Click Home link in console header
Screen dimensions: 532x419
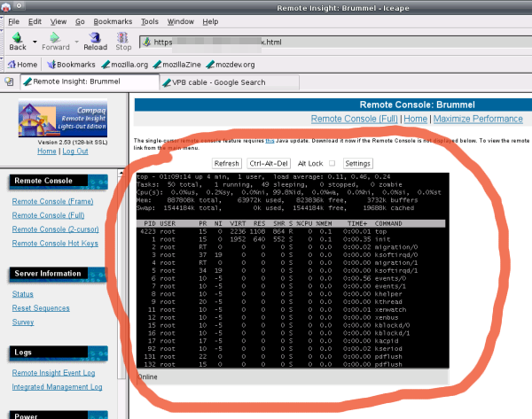(x=415, y=119)
